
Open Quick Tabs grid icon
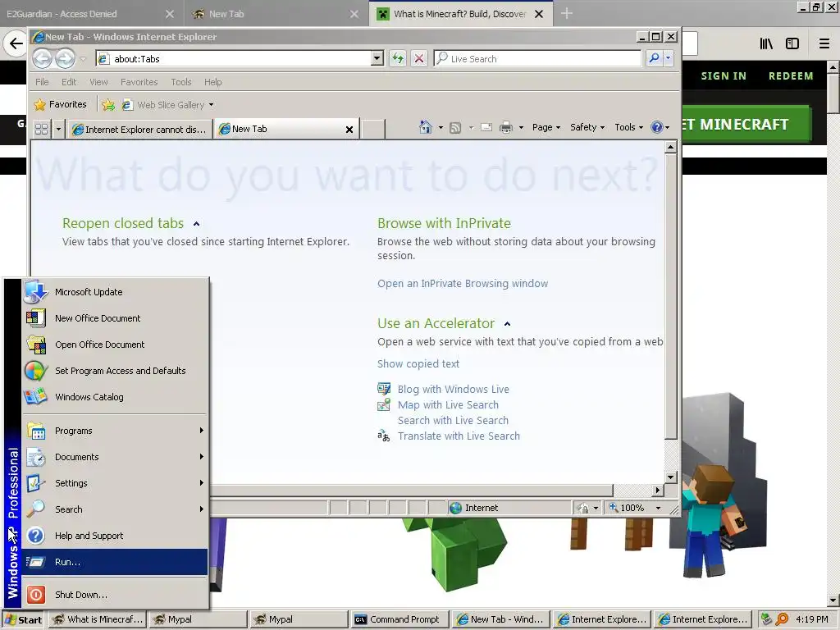pos(41,129)
